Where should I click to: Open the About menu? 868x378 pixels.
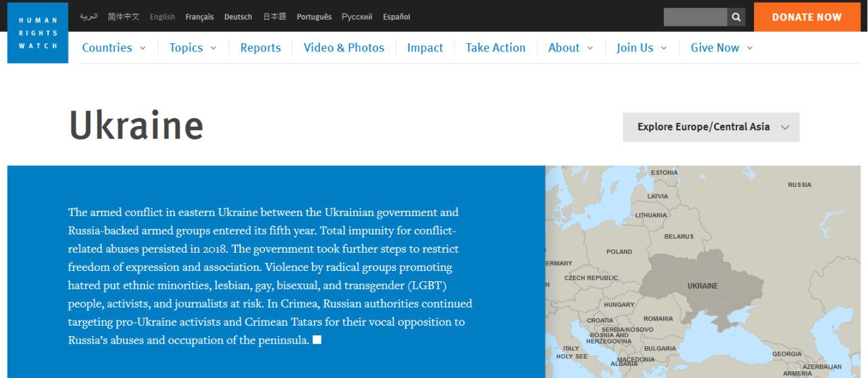coord(564,47)
